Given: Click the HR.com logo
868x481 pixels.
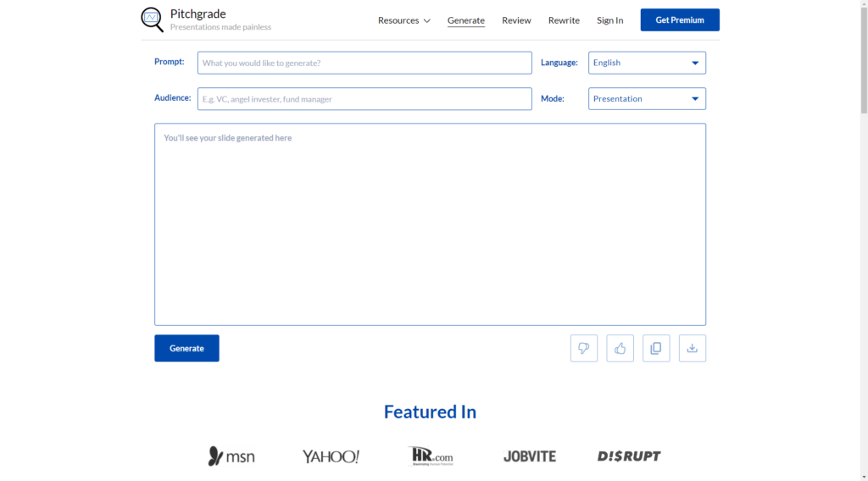Looking at the screenshot, I should (430, 456).
